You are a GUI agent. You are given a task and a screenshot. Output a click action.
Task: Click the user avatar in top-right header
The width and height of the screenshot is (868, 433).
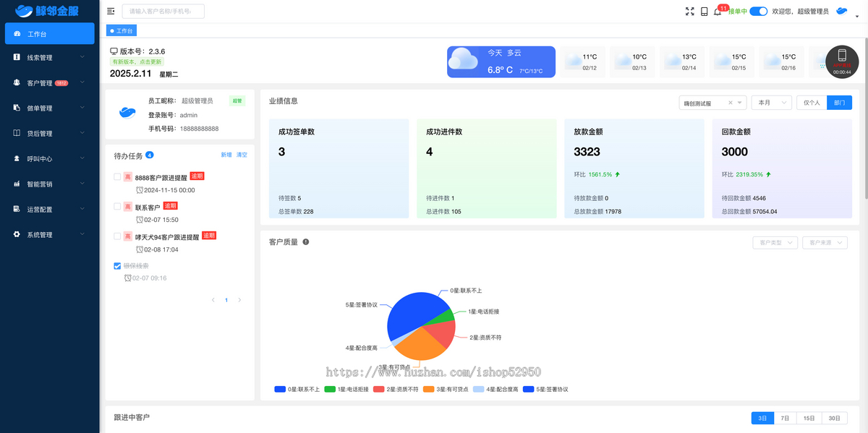click(x=842, y=11)
